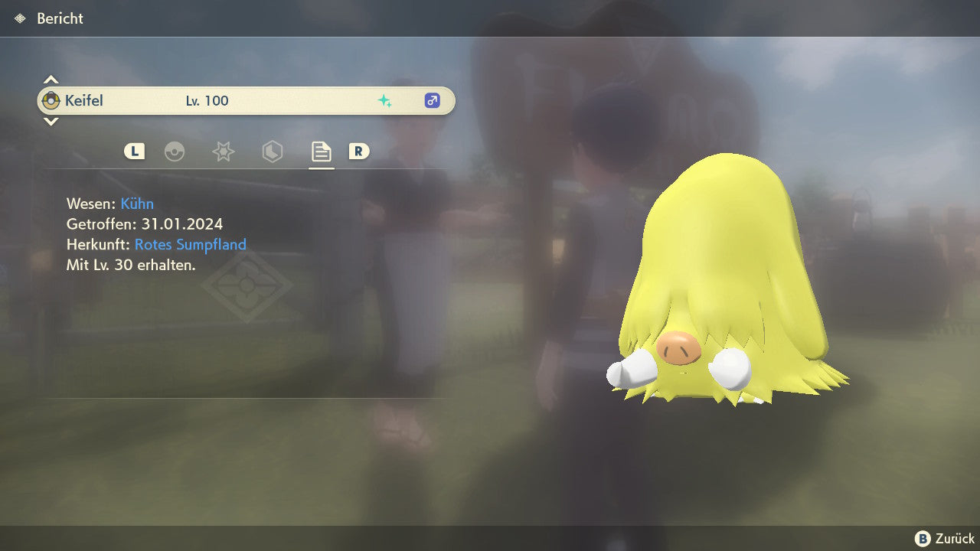Click the blue nature text Kühn
This screenshot has height=551, width=980.
[x=137, y=204]
